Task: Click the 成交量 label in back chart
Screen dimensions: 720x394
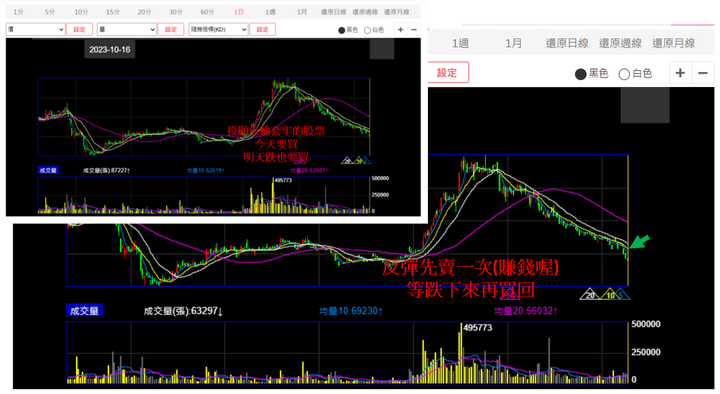Action: click(84, 311)
